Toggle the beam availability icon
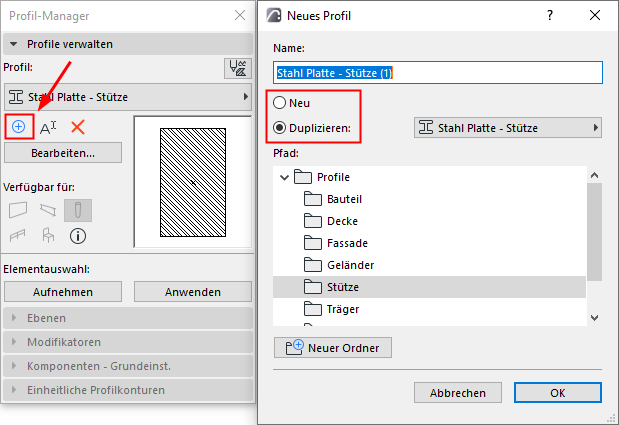 [x=48, y=210]
